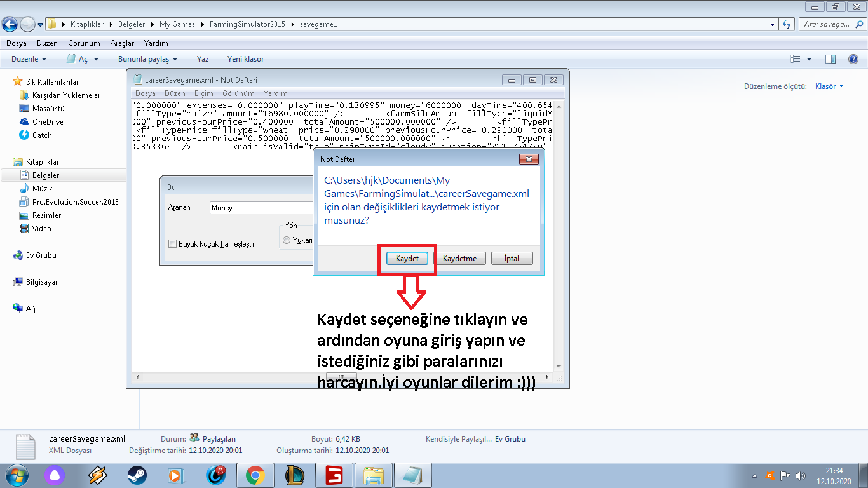Toggle Büyük küçük harf eşleştir checkbox
The image size is (868, 488).
172,243
